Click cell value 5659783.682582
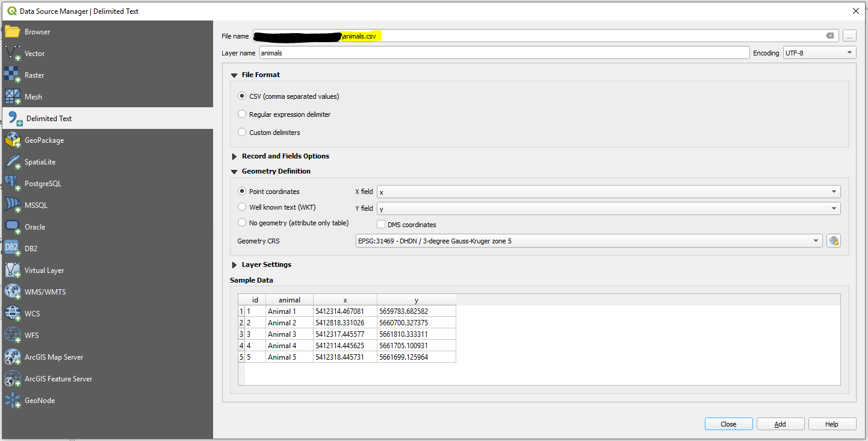Screen dimensions: 868x441 417,311
